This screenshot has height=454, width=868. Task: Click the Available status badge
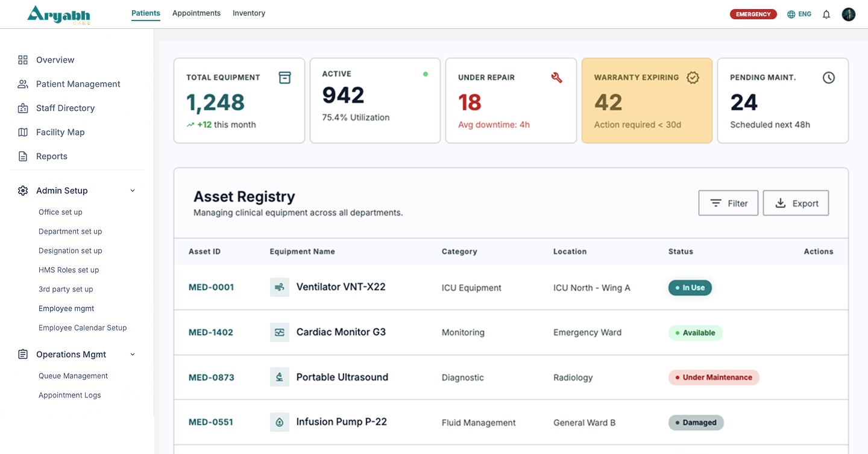coord(695,332)
